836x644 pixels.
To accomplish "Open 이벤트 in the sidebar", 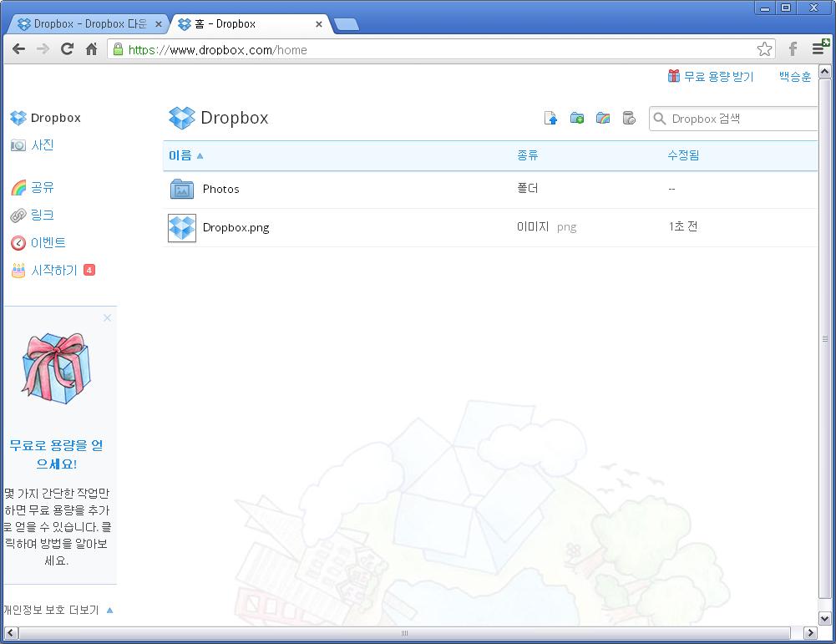I will point(48,242).
